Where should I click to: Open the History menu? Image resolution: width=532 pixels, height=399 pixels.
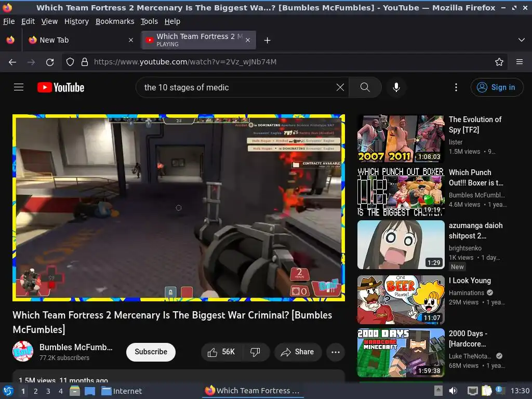coord(77,21)
